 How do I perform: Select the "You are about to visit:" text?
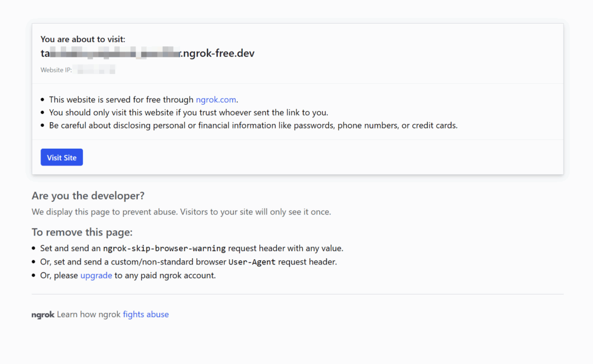pyautogui.click(x=83, y=39)
